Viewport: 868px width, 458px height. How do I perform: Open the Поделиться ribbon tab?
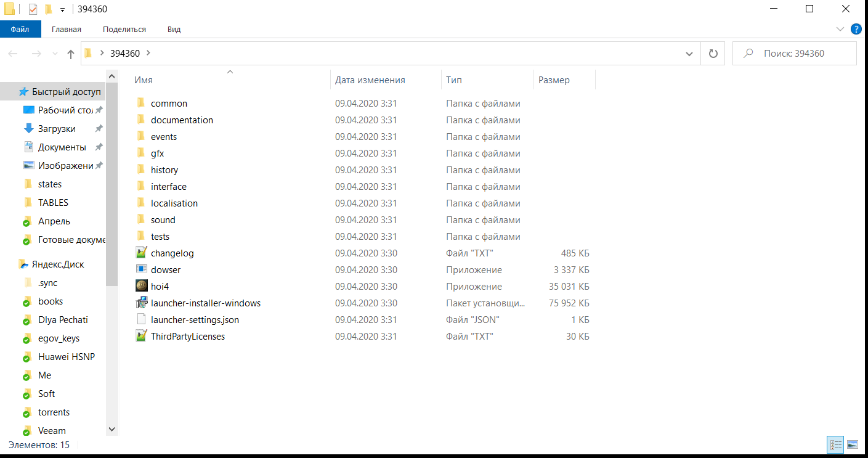coord(124,29)
